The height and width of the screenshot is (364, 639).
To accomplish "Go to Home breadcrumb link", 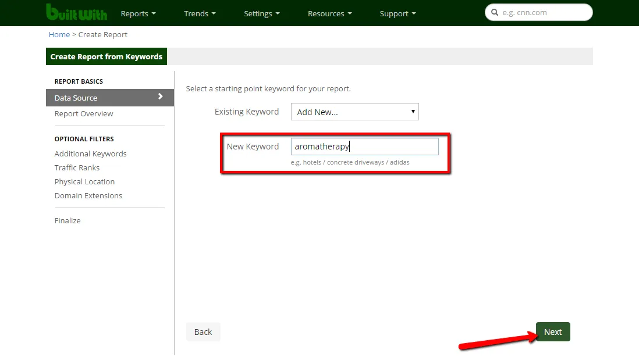I will pos(59,34).
